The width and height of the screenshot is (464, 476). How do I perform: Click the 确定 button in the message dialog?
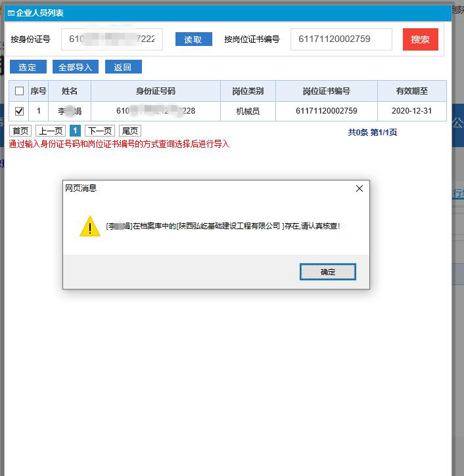[x=327, y=272]
